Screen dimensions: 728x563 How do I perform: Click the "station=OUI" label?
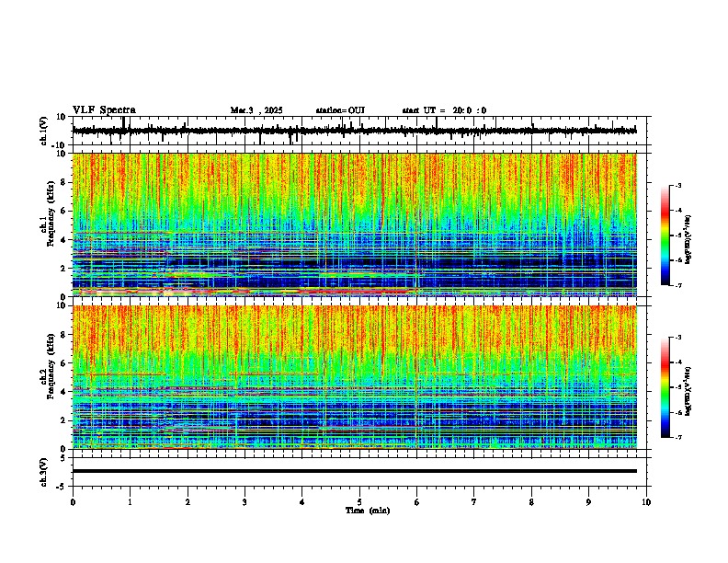(340, 110)
